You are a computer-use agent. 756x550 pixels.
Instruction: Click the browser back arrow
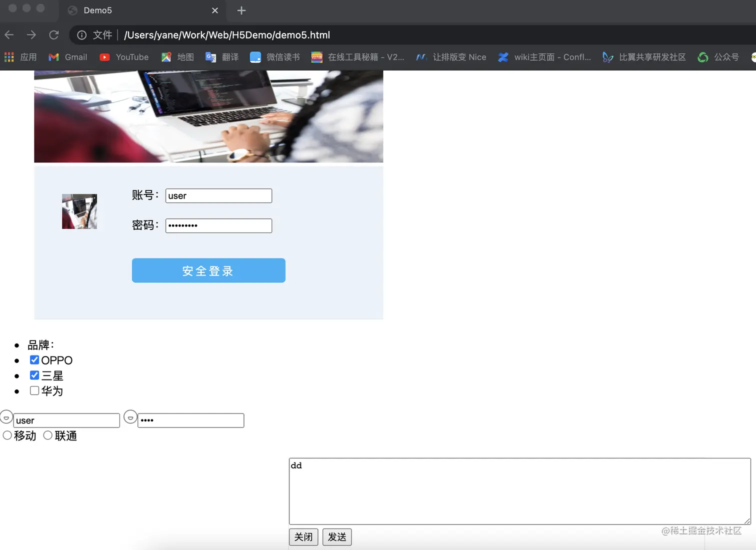click(9, 35)
